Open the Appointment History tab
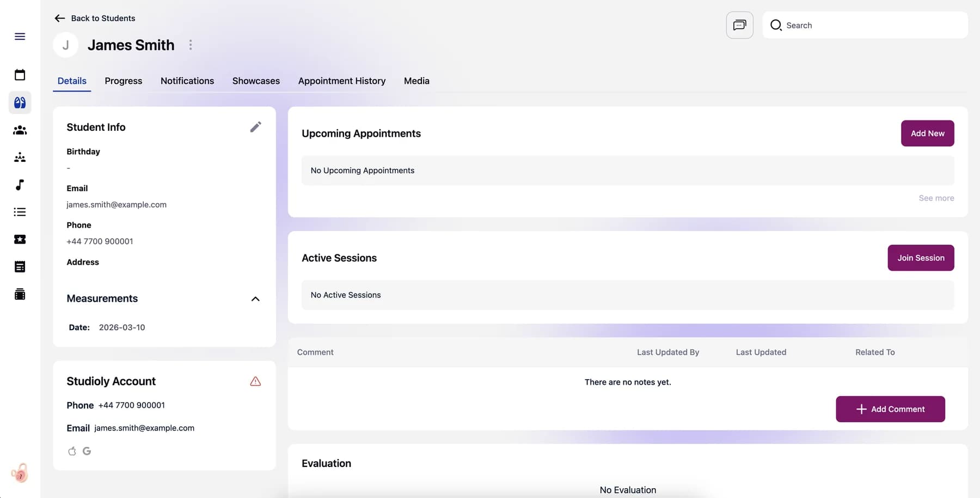This screenshot has width=980, height=498. tap(342, 81)
